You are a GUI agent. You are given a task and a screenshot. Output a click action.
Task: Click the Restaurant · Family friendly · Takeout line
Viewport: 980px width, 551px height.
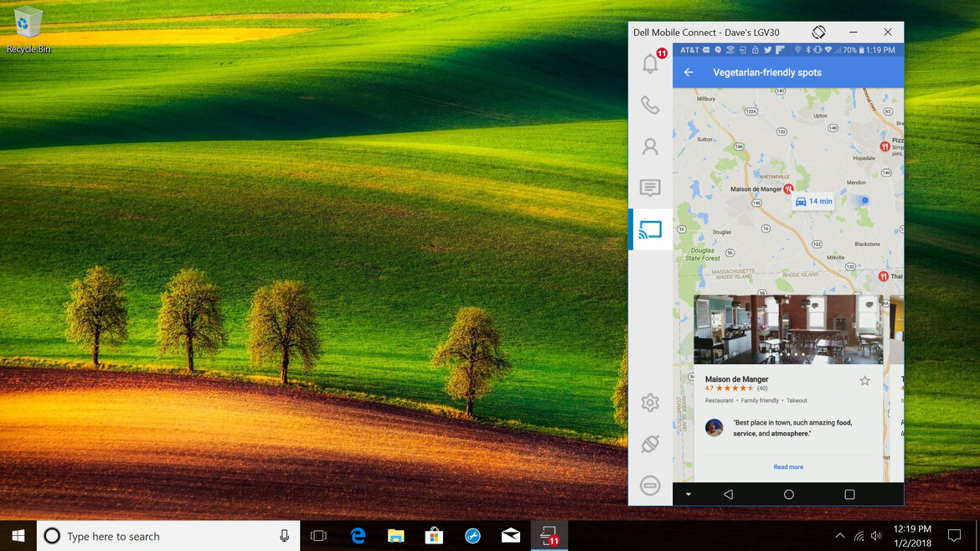[756, 400]
